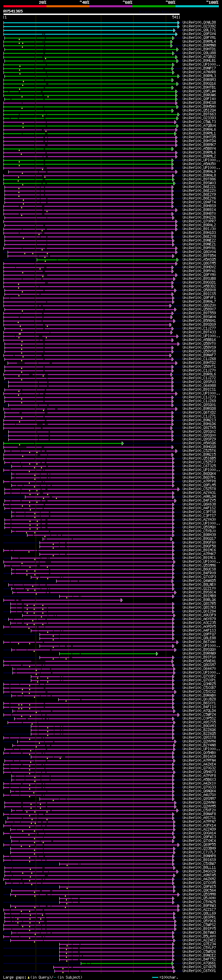The height and width of the screenshot is (980, 222).
Task: Click the cyan alignment bar for UniRef100_Q0WLD8
Action: pyautogui.click(x=92, y=23)
